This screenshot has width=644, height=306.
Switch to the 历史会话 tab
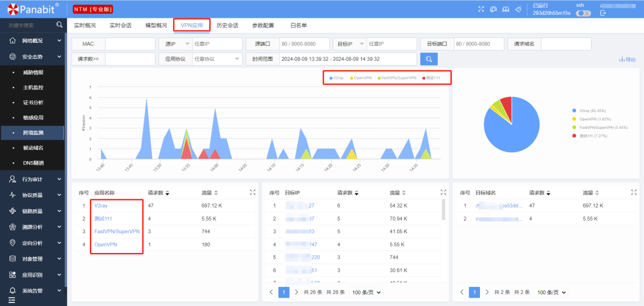[x=228, y=25]
